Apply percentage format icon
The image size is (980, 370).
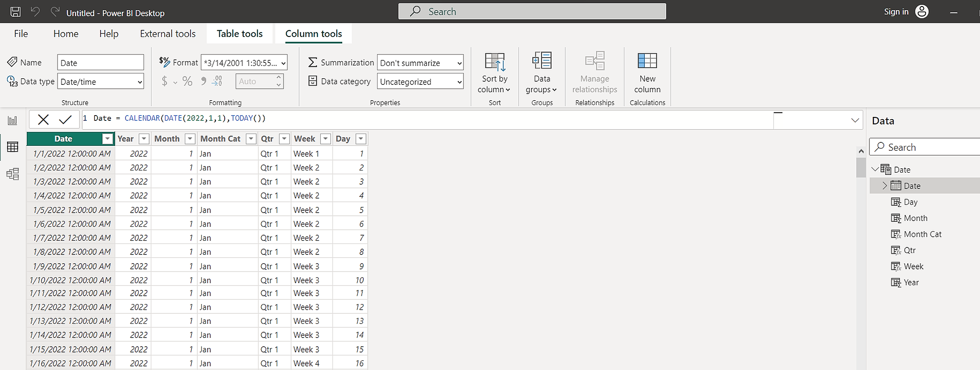point(187,81)
